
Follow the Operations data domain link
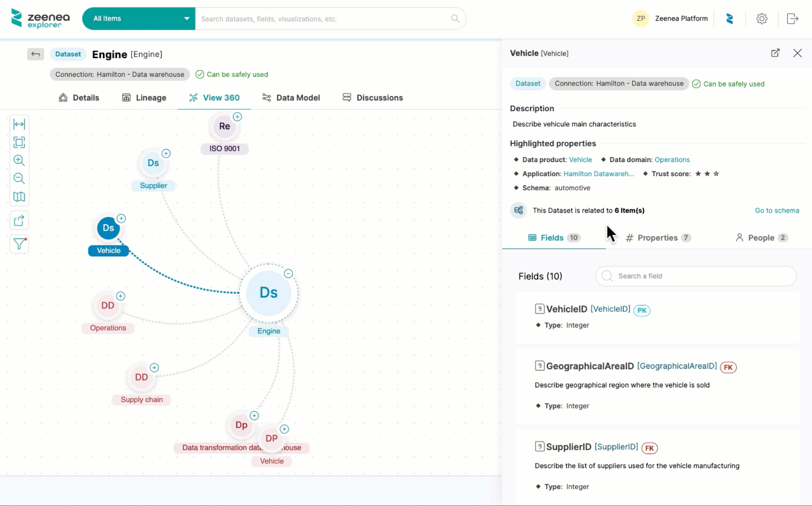tap(672, 160)
